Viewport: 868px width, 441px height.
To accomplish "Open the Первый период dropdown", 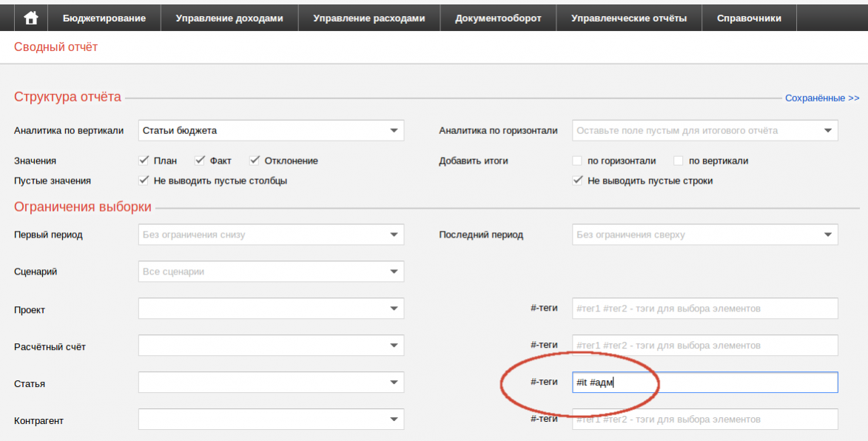I will click(x=271, y=235).
